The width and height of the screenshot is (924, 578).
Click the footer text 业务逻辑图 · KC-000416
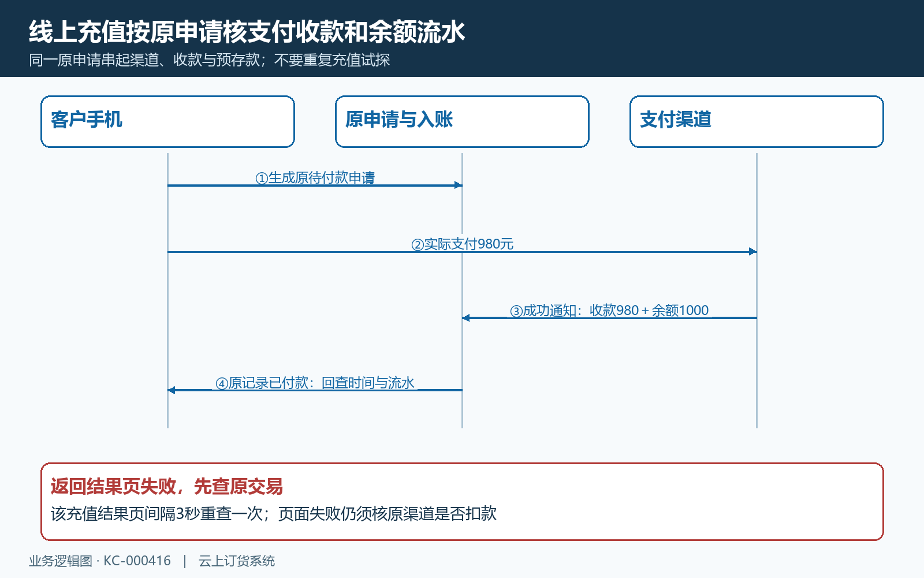100,561
